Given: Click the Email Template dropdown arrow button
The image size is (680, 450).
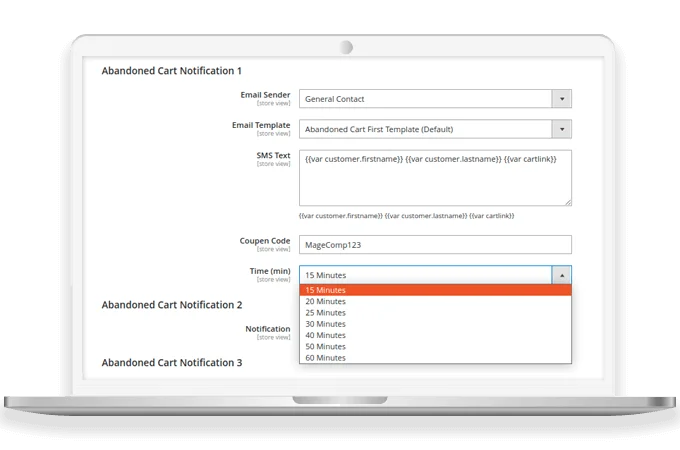Looking at the screenshot, I should [x=562, y=129].
